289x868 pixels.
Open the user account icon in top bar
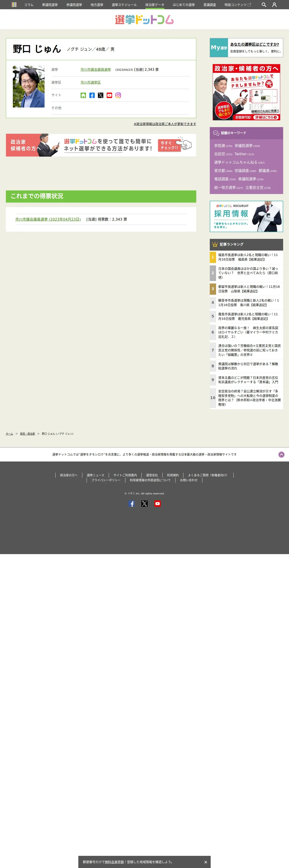[274, 5]
